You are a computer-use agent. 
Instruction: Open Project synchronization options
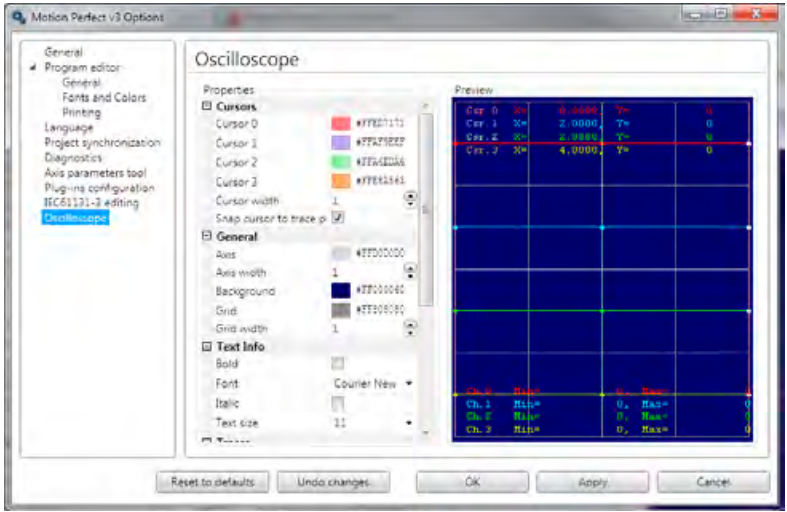pyautogui.click(x=102, y=143)
